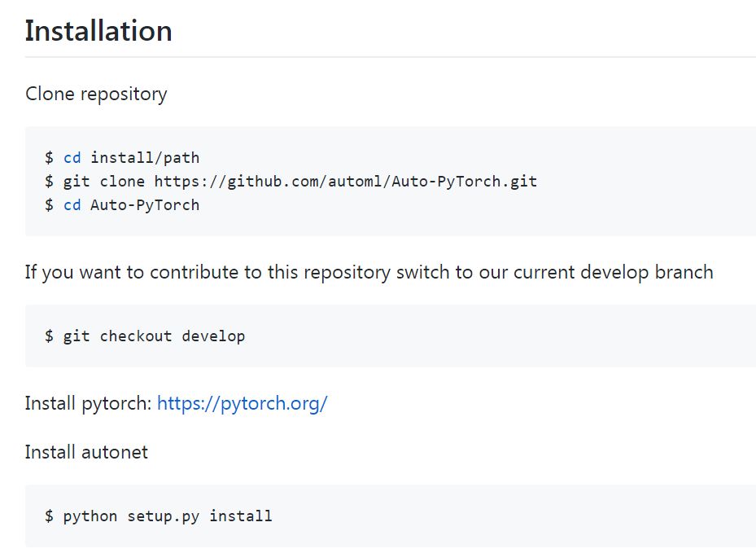The image size is (756, 553).
Task: Click the GitHub URL in the git clone command
Action: [x=346, y=181]
